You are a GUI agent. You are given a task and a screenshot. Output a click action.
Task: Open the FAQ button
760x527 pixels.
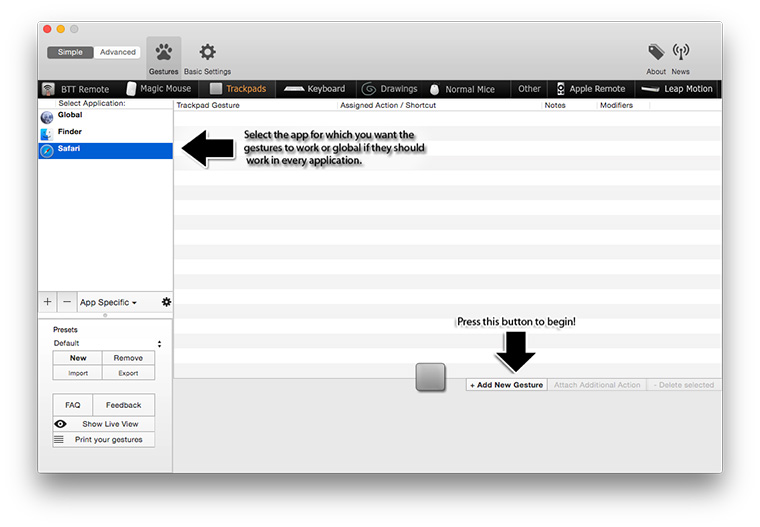tap(73, 405)
